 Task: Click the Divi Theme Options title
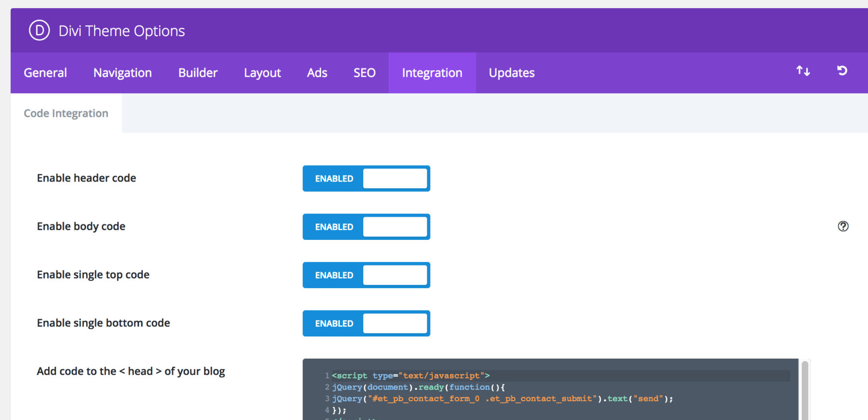pyautogui.click(x=122, y=31)
